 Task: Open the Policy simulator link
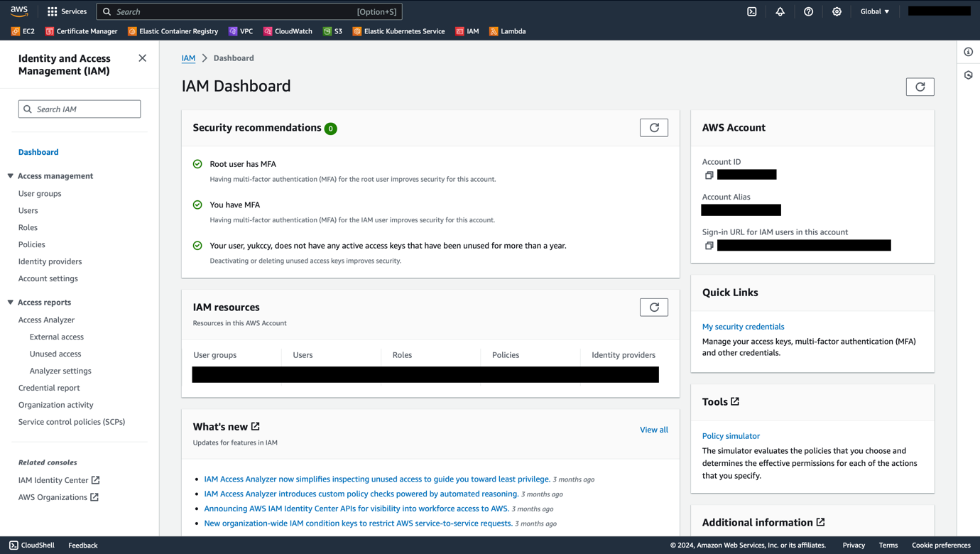731,436
